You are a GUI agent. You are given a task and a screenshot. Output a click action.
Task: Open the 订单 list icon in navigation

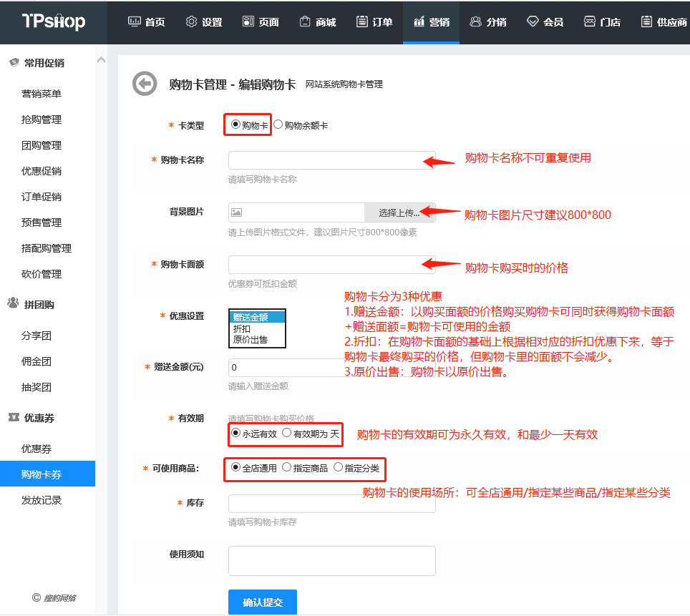tap(362, 21)
